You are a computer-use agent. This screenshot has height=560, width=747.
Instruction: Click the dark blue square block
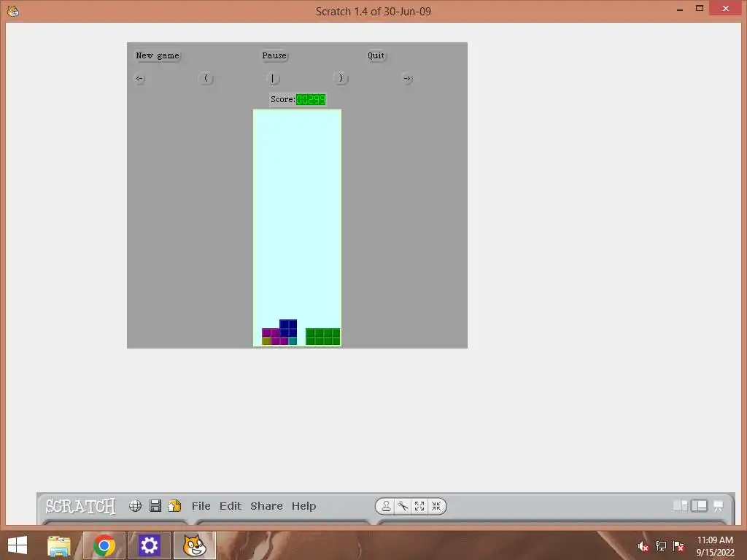288,328
